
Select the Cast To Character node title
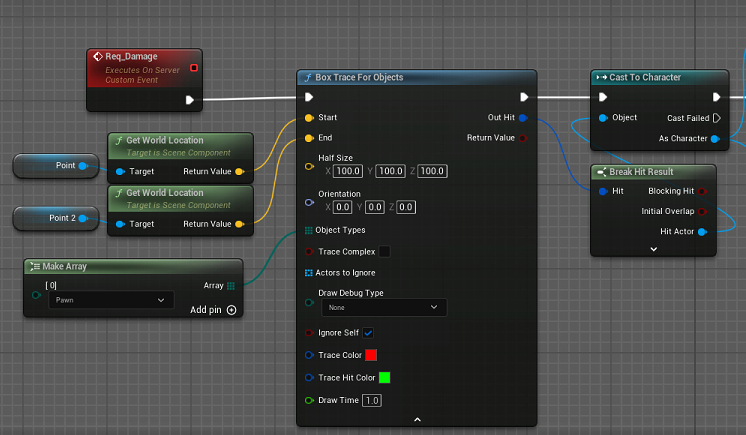pos(645,77)
